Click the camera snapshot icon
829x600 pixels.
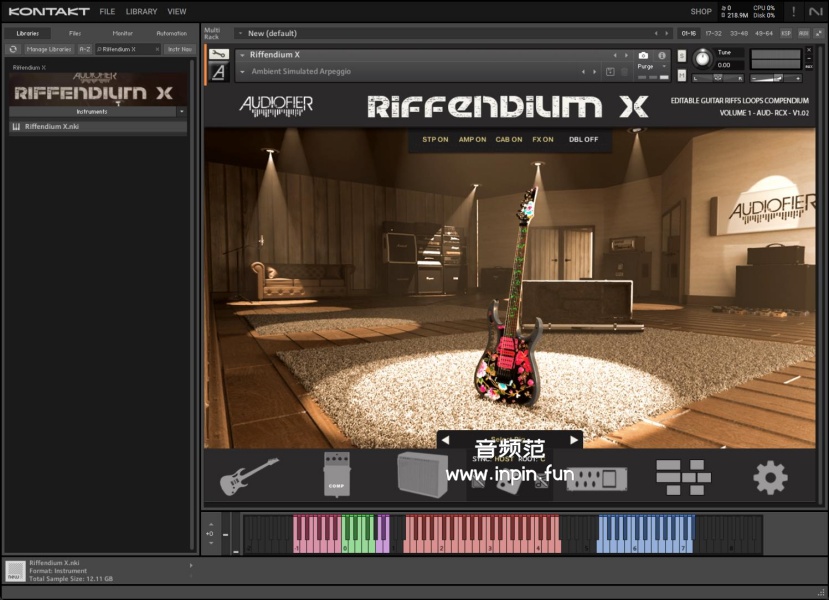643,55
